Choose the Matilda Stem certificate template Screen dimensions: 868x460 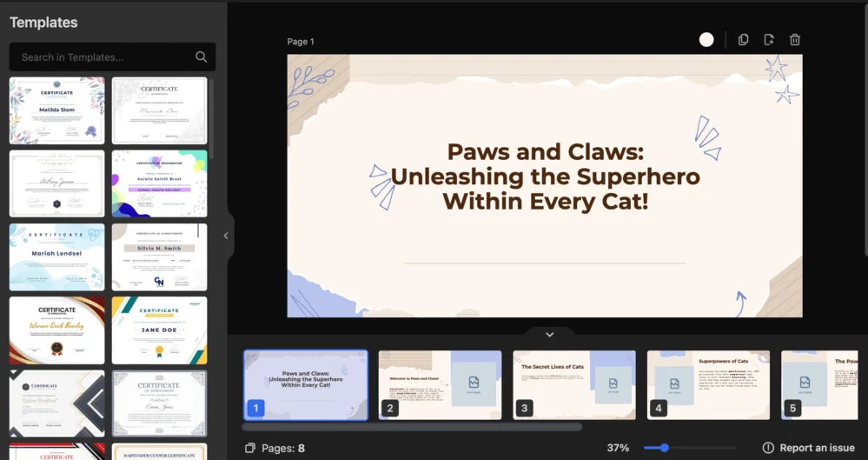[57, 110]
